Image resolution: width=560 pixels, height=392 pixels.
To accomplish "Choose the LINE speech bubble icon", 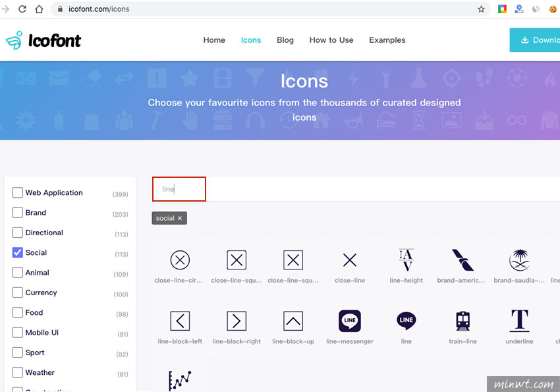I will pyautogui.click(x=406, y=321).
